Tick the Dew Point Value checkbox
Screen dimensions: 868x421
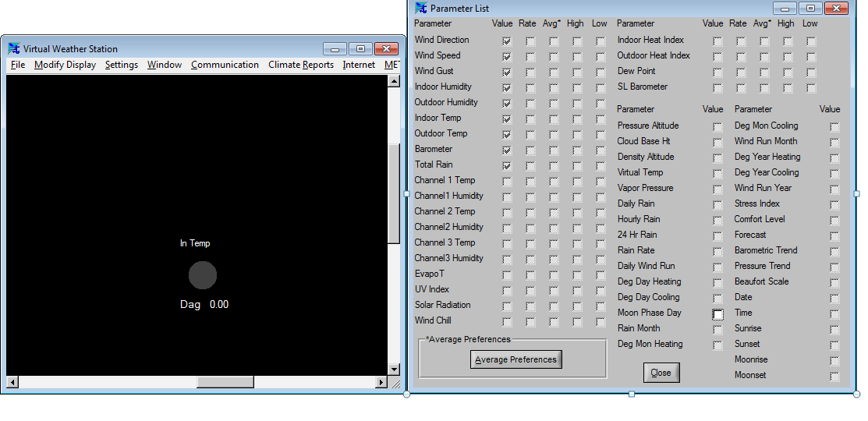[x=717, y=73]
